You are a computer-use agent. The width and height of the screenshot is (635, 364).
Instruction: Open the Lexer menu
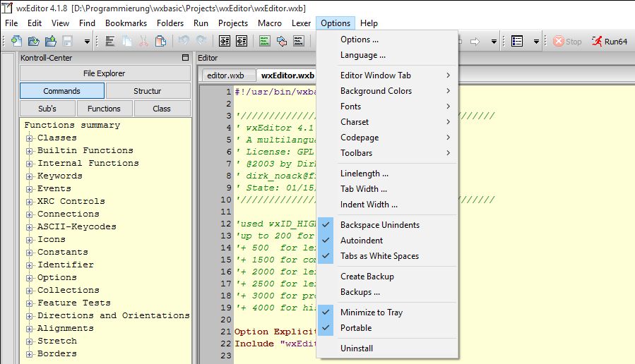click(x=301, y=23)
